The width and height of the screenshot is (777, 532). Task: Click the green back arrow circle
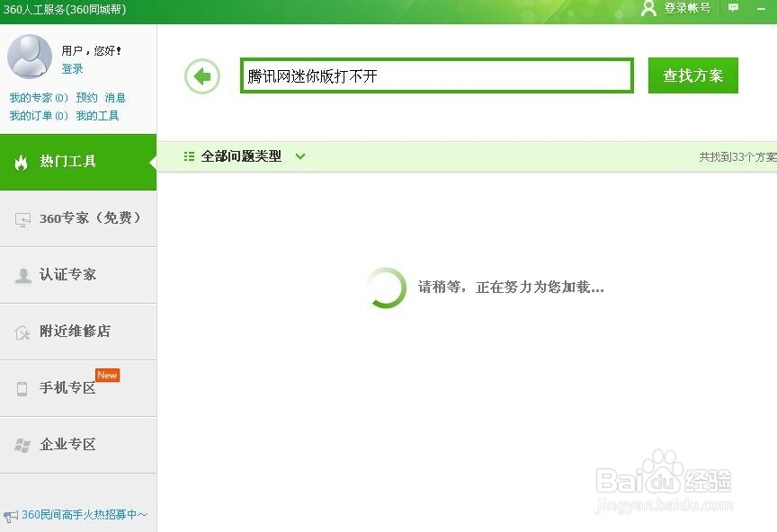click(201, 75)
